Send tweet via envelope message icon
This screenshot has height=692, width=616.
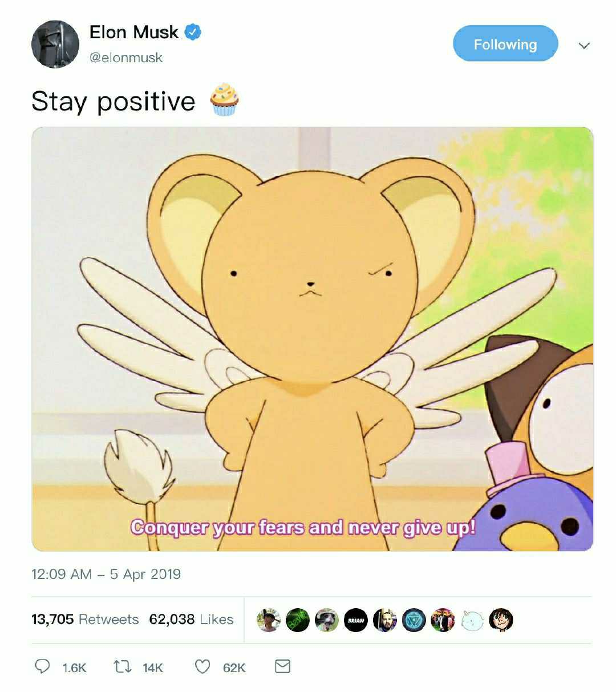tap(283, 666)
